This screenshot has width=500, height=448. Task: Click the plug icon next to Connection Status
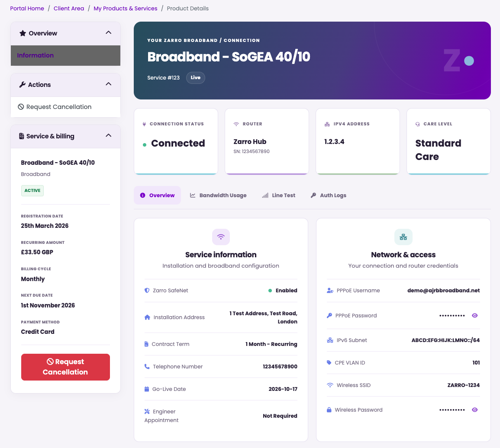click(144, 124)
